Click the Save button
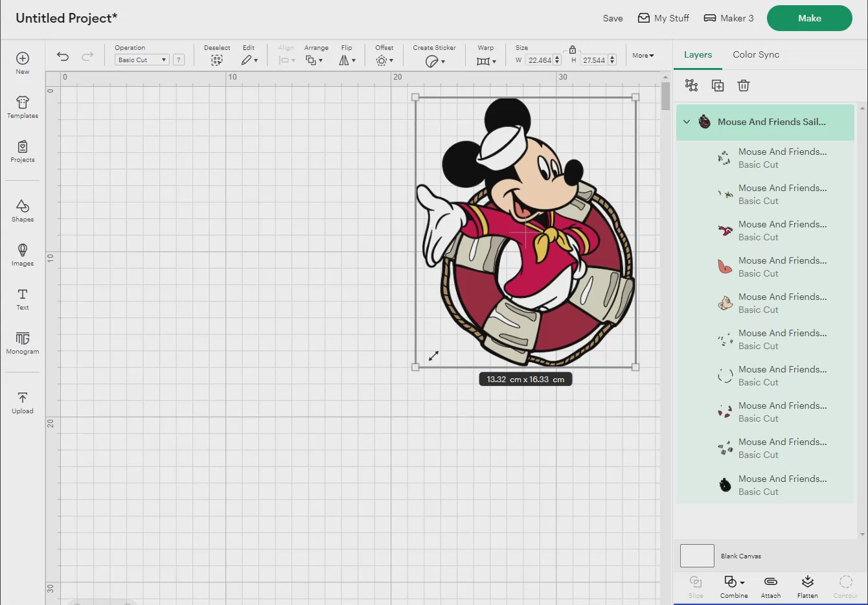The width and height of the screenshot is (868, 605). point(613,18)
